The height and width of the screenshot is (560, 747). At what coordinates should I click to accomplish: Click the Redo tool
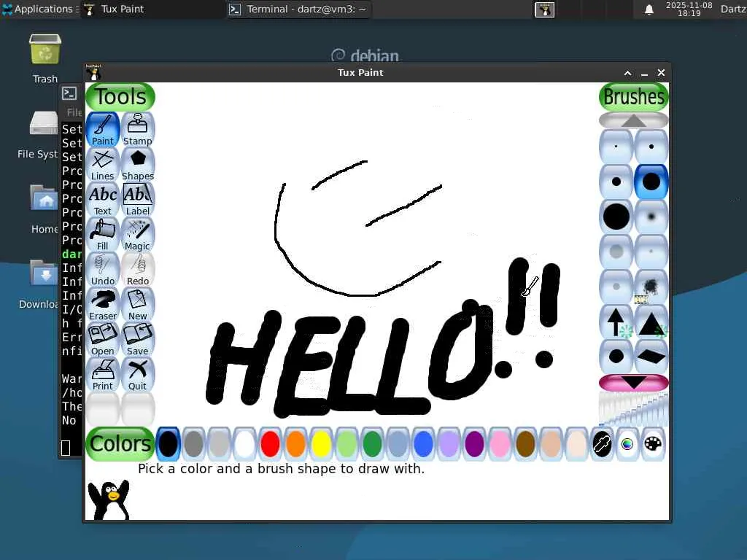tap(138, 270)
